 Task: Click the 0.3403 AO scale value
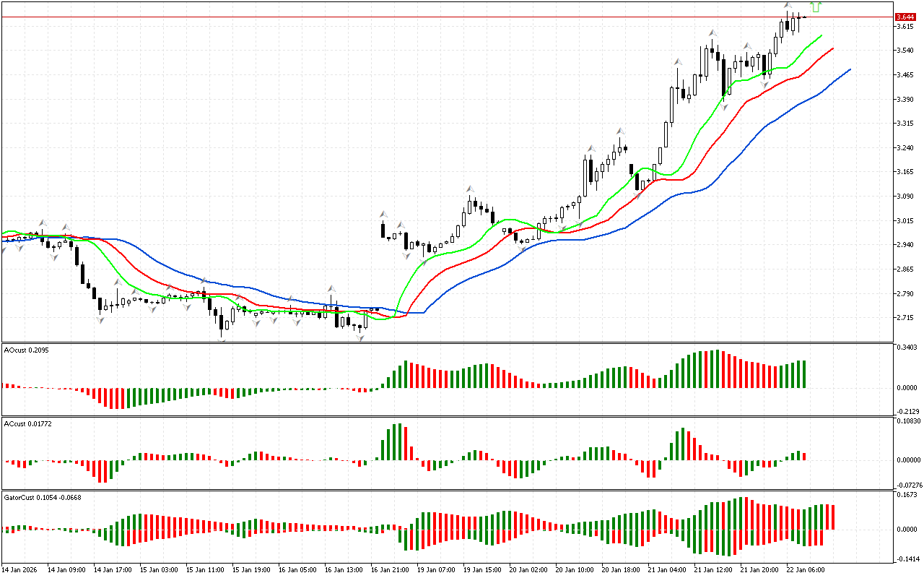click(x=905, y=348)
